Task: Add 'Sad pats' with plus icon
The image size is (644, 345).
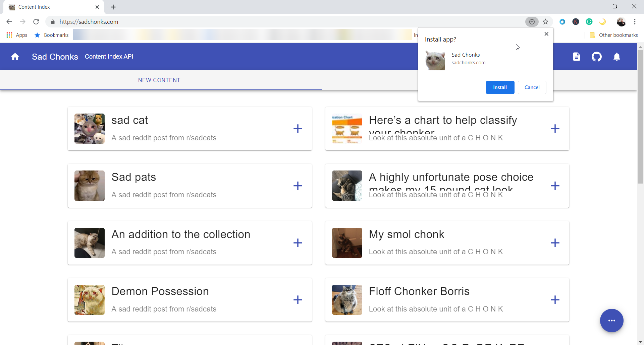Action: click(298, 186)
